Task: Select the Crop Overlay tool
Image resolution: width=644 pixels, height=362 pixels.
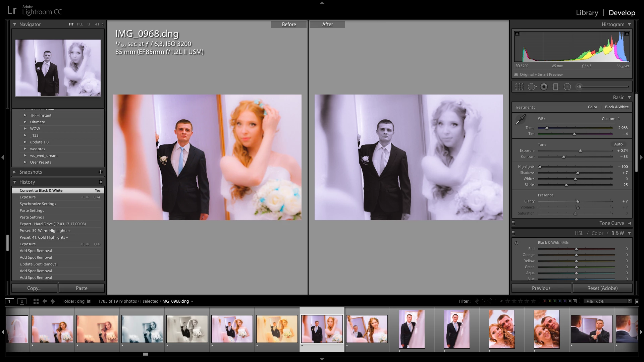Action: (519, 87)
